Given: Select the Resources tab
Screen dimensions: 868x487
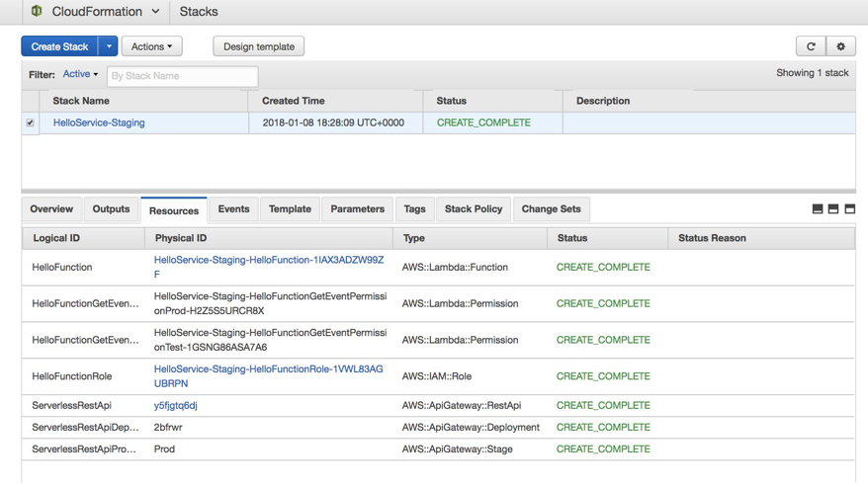Looking at the screenshot, I should tap(174, 210).
